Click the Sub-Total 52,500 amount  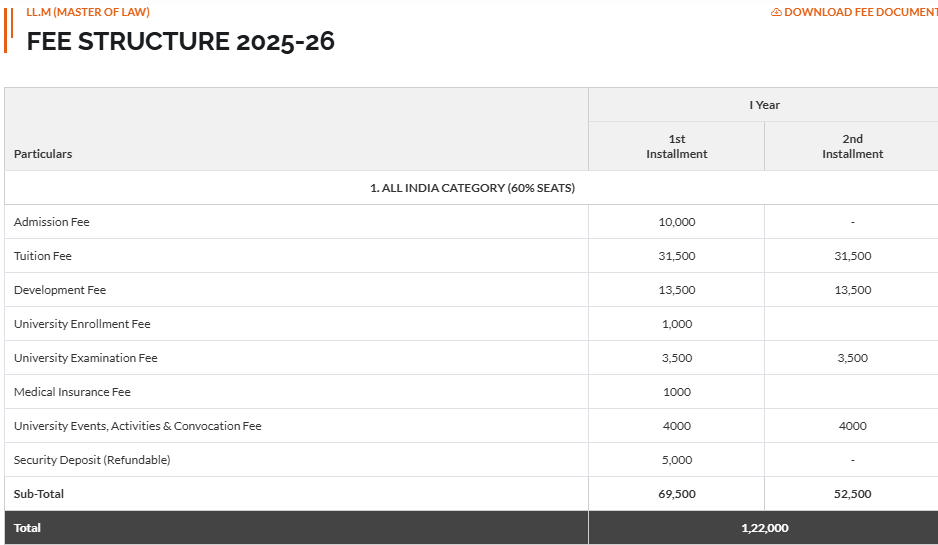click(852, 494)
